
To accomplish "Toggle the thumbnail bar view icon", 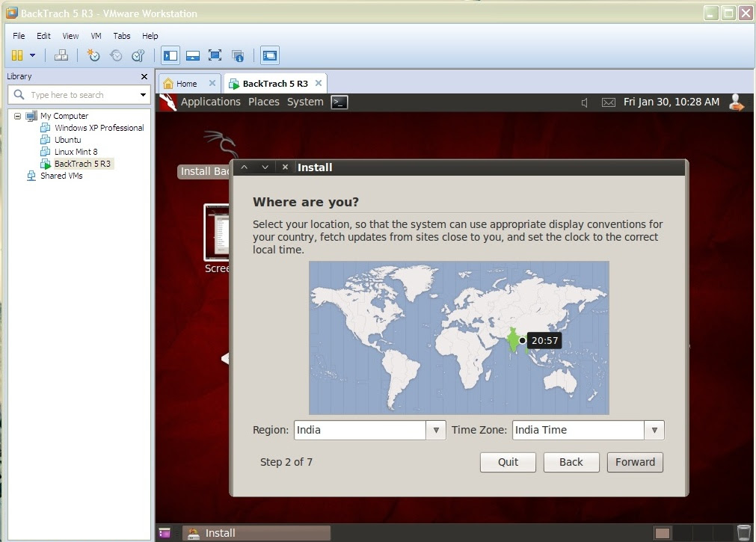I will [x=193, y=55].
